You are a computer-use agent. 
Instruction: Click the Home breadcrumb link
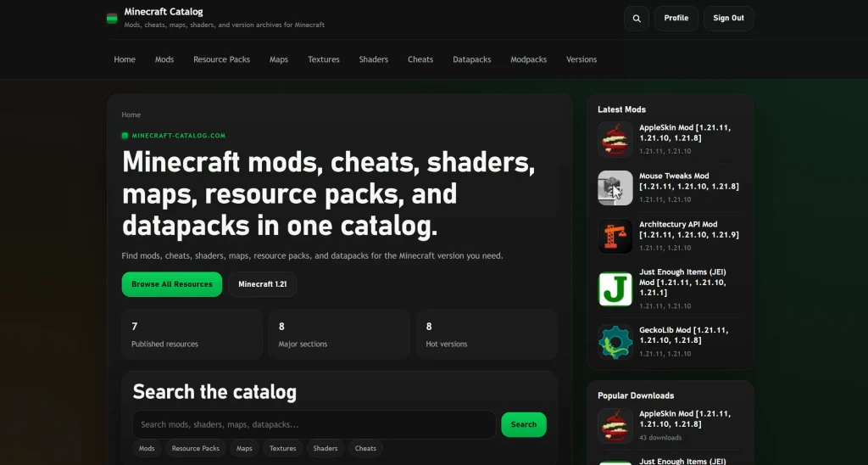coord(131,115)
